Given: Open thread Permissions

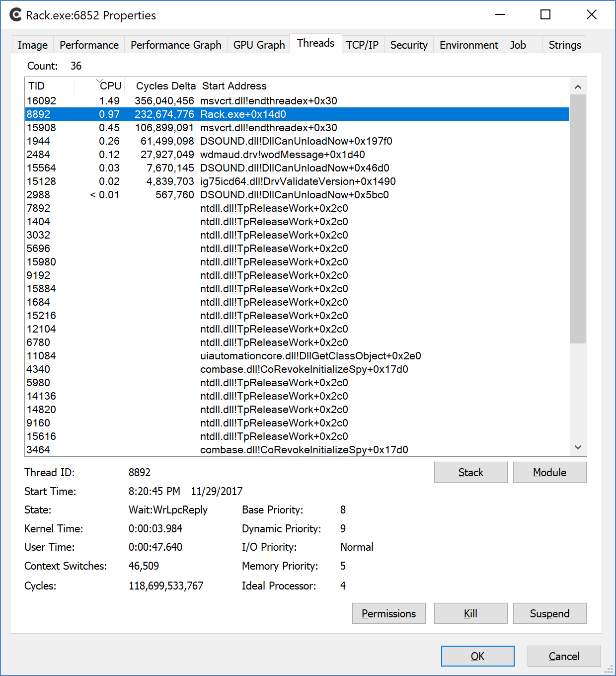Looking at the screenshot, I should tap(388, 613).
